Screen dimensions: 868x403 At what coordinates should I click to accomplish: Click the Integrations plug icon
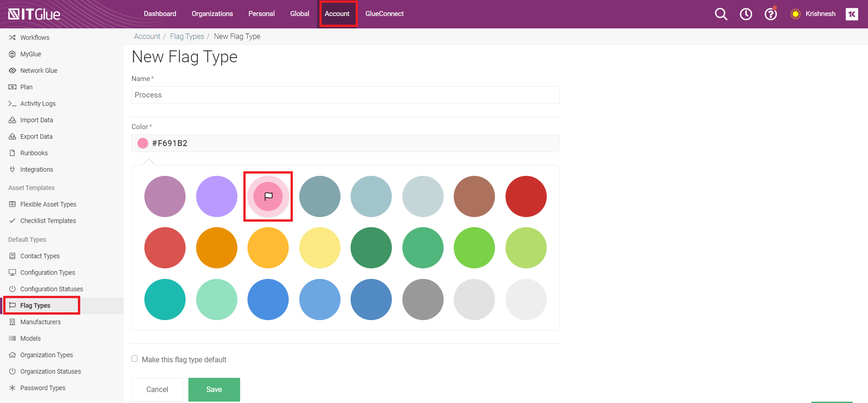[12, 169]
